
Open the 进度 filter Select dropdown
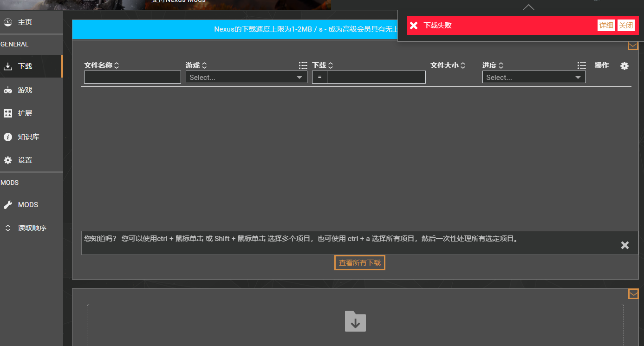pyautogui.click(x=534, y=77)
